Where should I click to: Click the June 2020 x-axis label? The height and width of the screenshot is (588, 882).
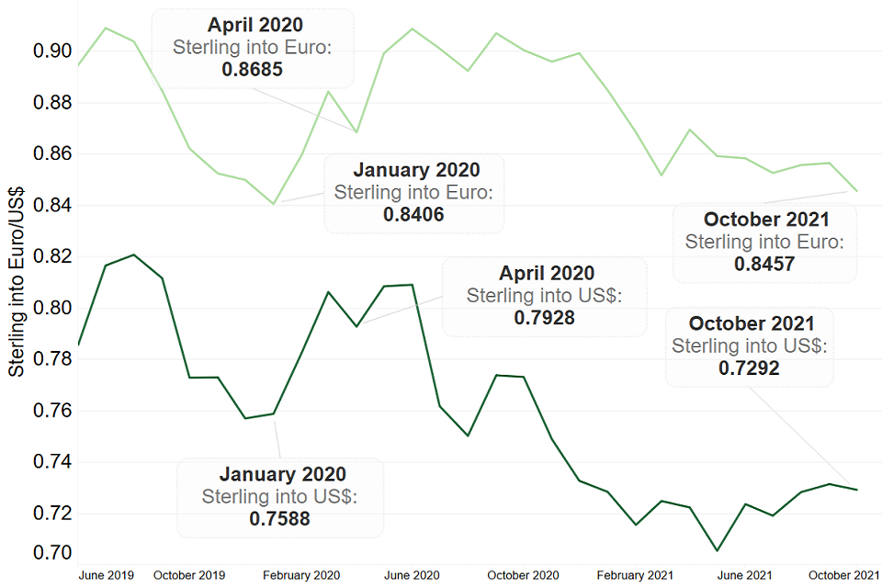pos(412,576)
